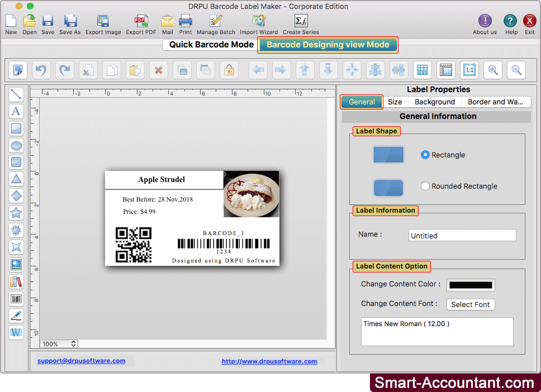
Task: Select the Image insert tool
Action: pos(16,265)
